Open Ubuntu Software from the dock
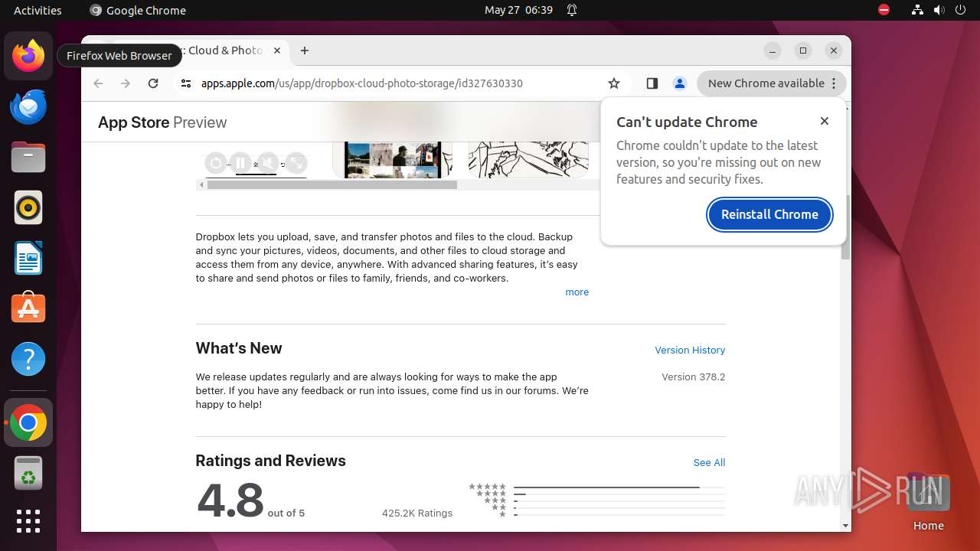The height and width of the screenshot is (551, 980). point(28,308)
